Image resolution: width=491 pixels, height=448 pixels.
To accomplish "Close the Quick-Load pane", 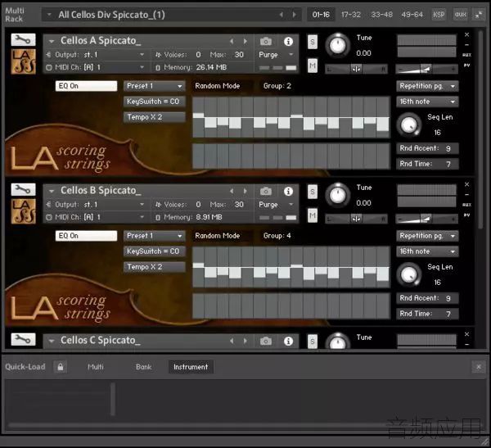I will point(479,366).
